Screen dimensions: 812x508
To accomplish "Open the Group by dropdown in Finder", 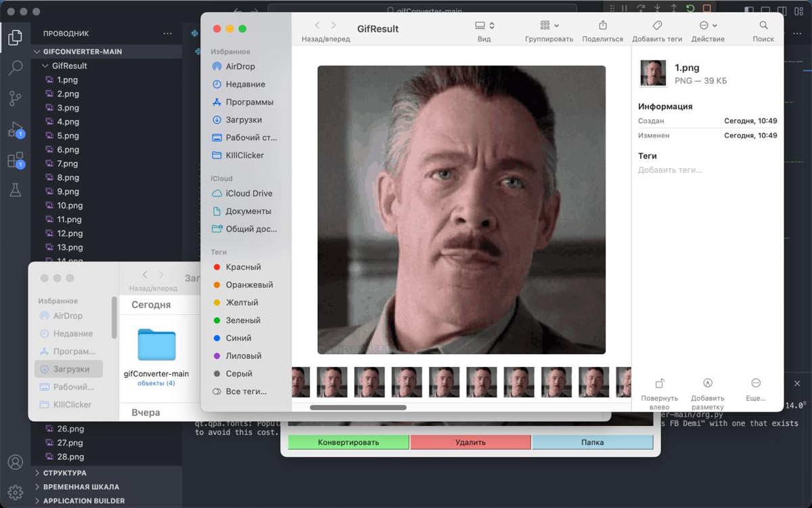I will [x=549, y=26].
